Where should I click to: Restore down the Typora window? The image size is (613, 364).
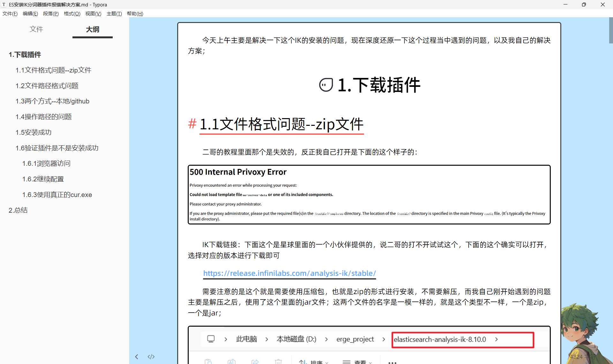coord(584,4)
